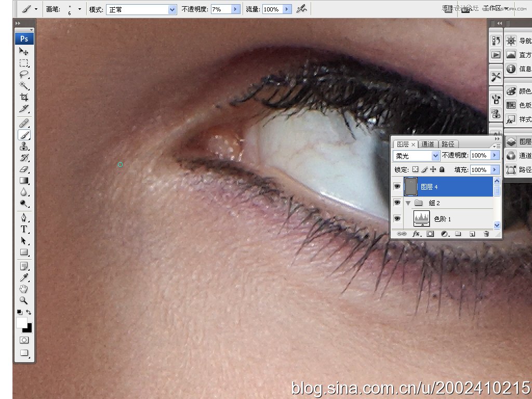Screen dimensions: 532x399
Task: Select the Healing Brush tool
Action: tap(24, 123)
